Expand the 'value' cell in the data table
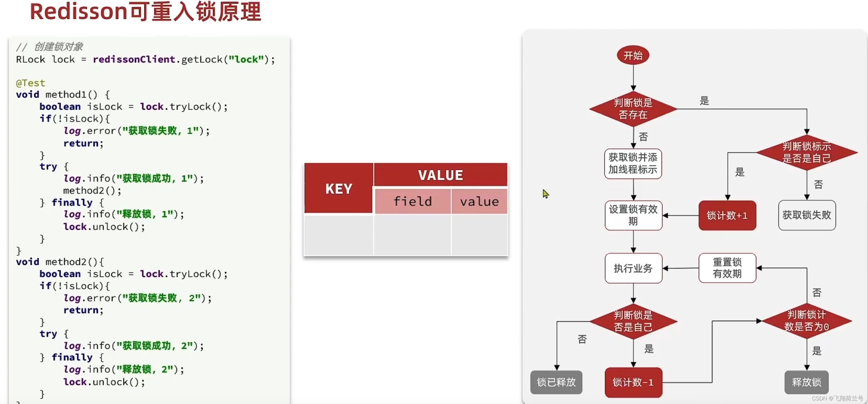 (x=478, y=201)
